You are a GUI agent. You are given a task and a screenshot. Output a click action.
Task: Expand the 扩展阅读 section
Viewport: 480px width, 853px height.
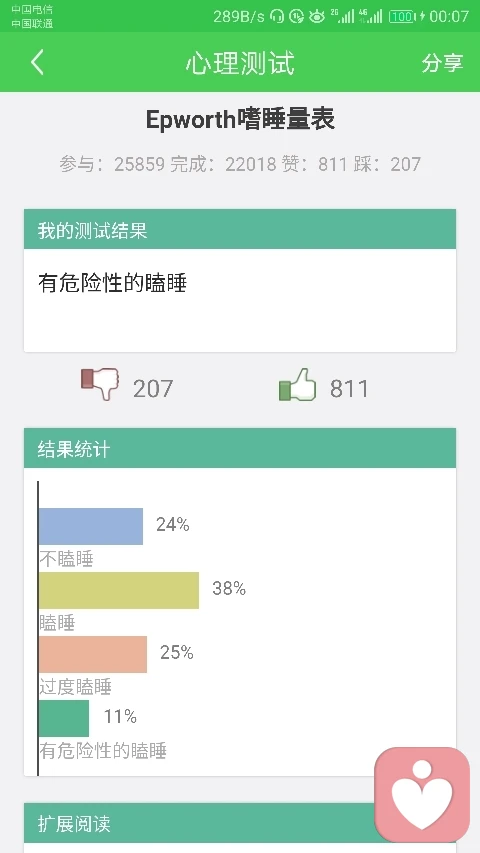[240, 823]
